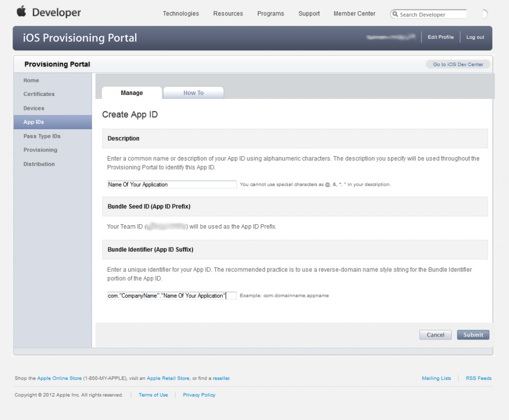Open the RSS Feeds link
The image size is (509, 420).
click(x=479, y=378)
